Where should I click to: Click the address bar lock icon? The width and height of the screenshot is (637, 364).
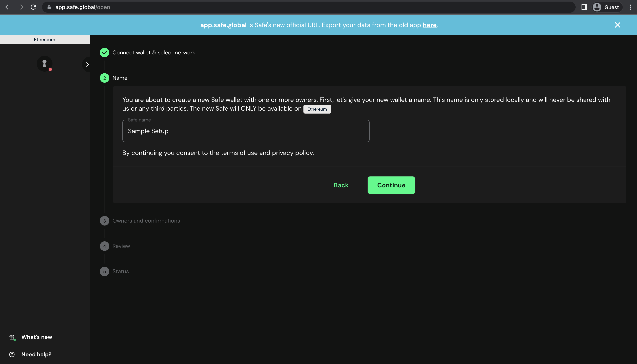coord(49,7)
